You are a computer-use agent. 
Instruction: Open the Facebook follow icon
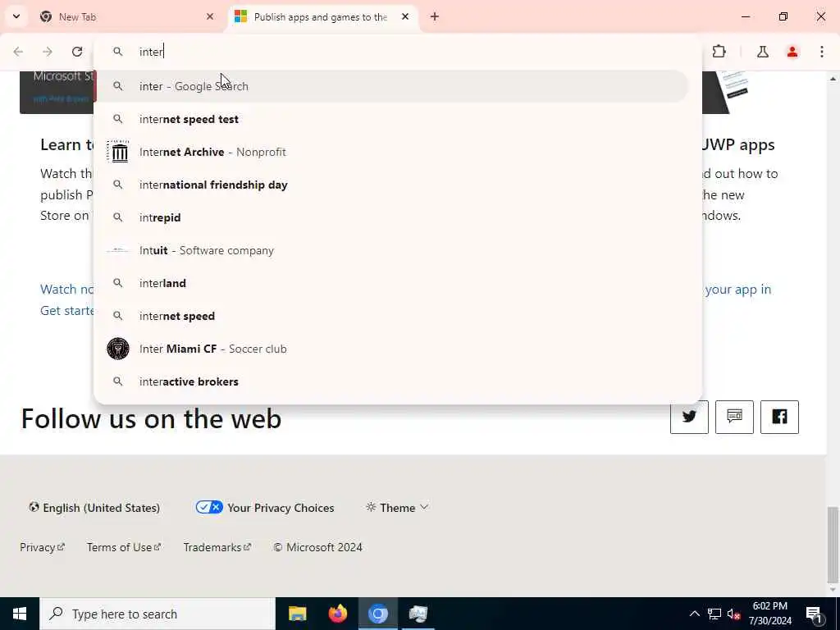point(779,417)
